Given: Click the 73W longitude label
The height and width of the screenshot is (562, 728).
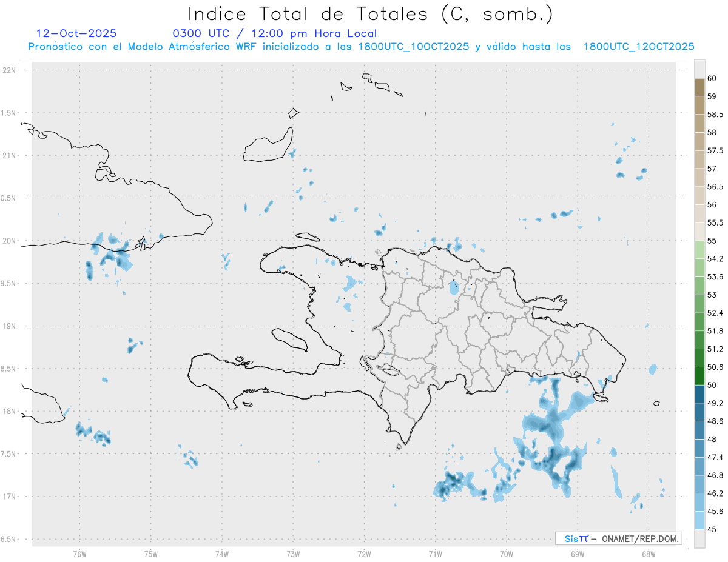Looking at the screenshot, I should [293, 554].
